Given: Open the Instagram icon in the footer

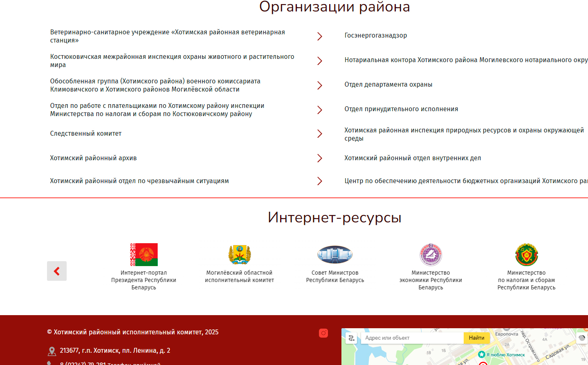Looking at the screenshot, I should 323,333.
